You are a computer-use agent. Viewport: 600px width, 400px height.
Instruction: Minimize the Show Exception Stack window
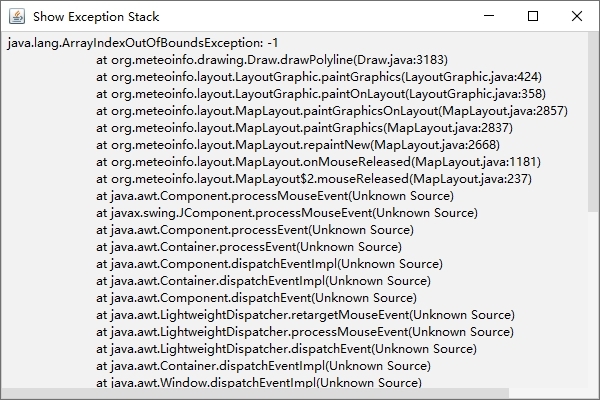tap(487, 16)
